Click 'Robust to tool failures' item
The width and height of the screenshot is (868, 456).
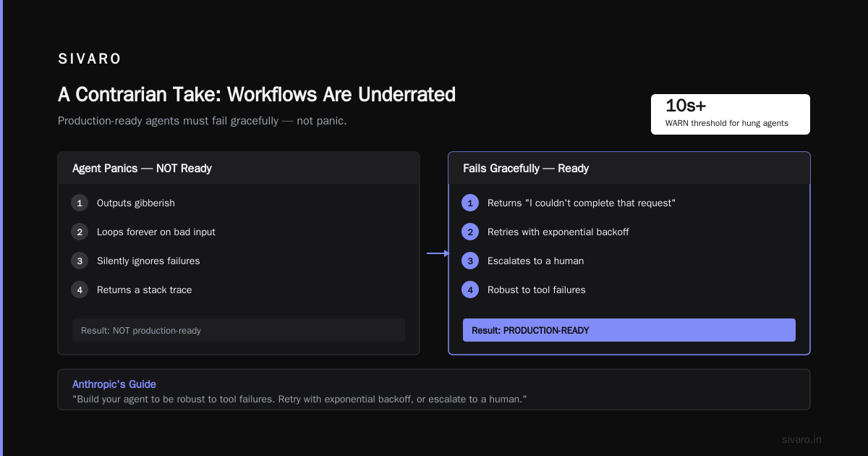pos(537,290)
